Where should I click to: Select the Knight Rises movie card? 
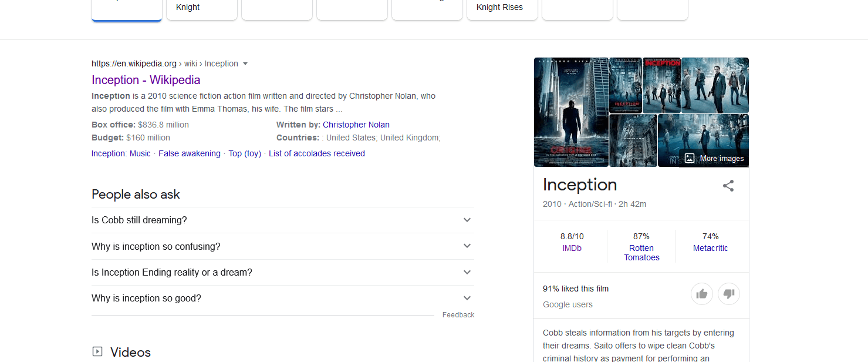click(502, 10)
